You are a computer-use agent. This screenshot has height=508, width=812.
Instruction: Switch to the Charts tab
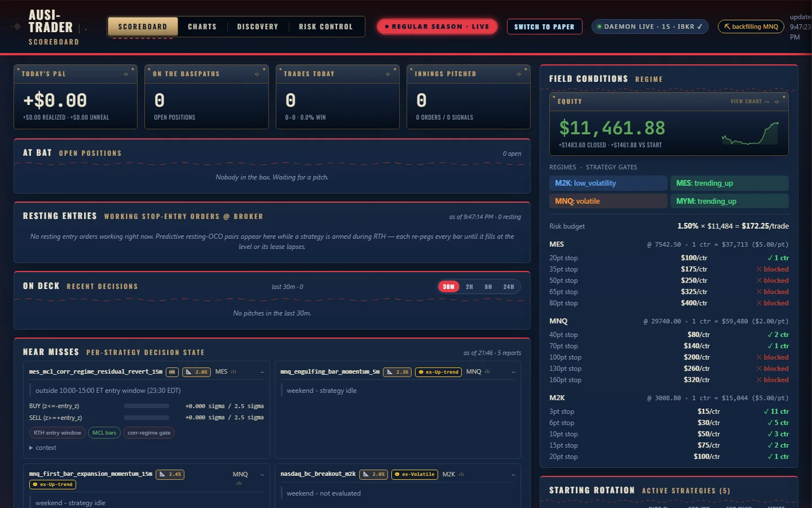[x=202, y=27]
